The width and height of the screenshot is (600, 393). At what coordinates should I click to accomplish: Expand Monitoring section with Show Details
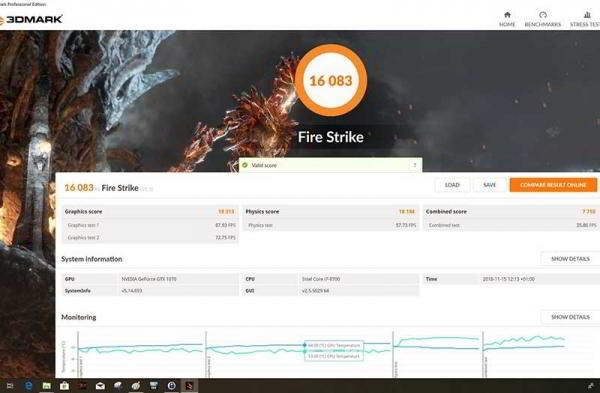pos(570,317)
